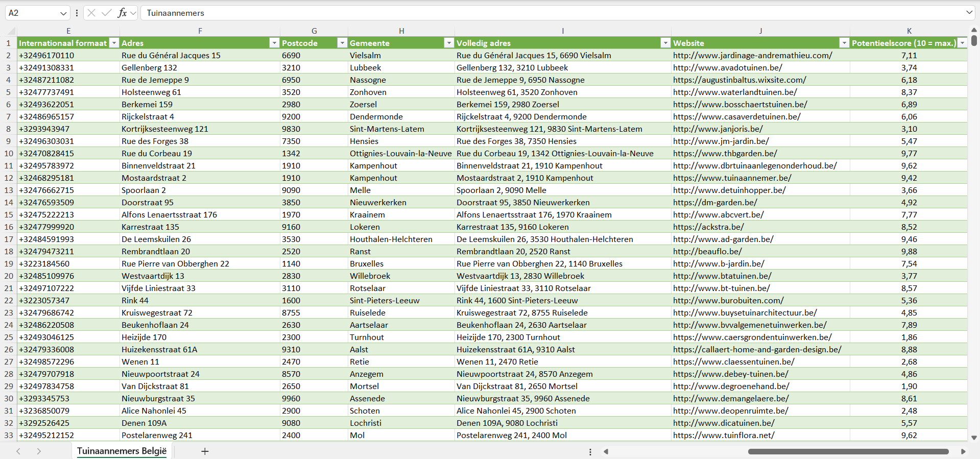Screen dimensions: 980x459
Task: Expand the formula bar with chevron
Action: 969,13
